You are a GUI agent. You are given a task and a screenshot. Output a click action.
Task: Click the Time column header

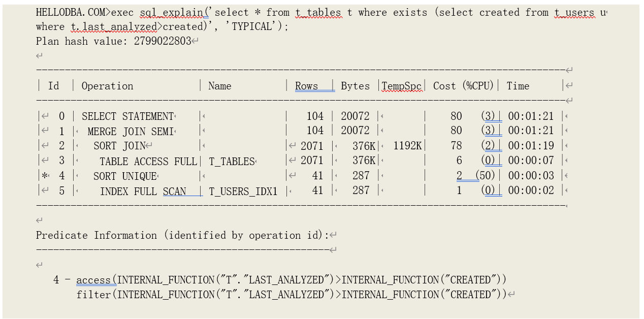point(518,86)
